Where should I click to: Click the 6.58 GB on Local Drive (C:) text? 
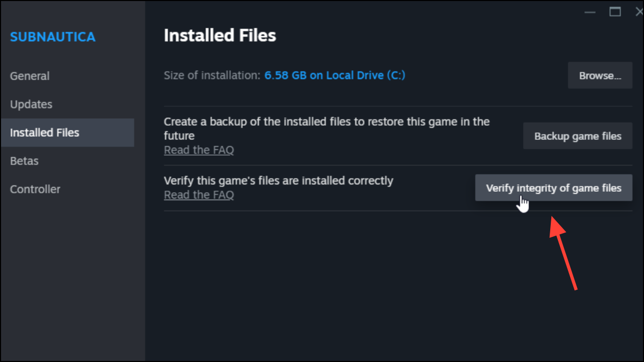[x=334, y=75]
